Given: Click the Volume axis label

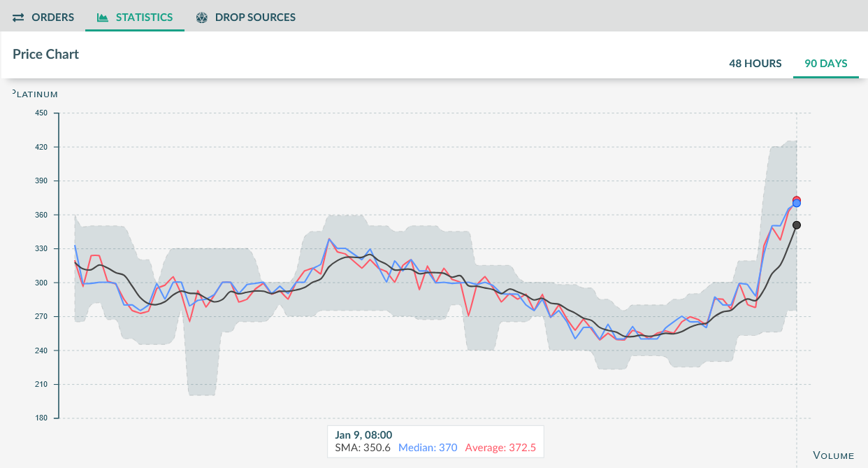Looking at the screenshot, I should (833, 455).
